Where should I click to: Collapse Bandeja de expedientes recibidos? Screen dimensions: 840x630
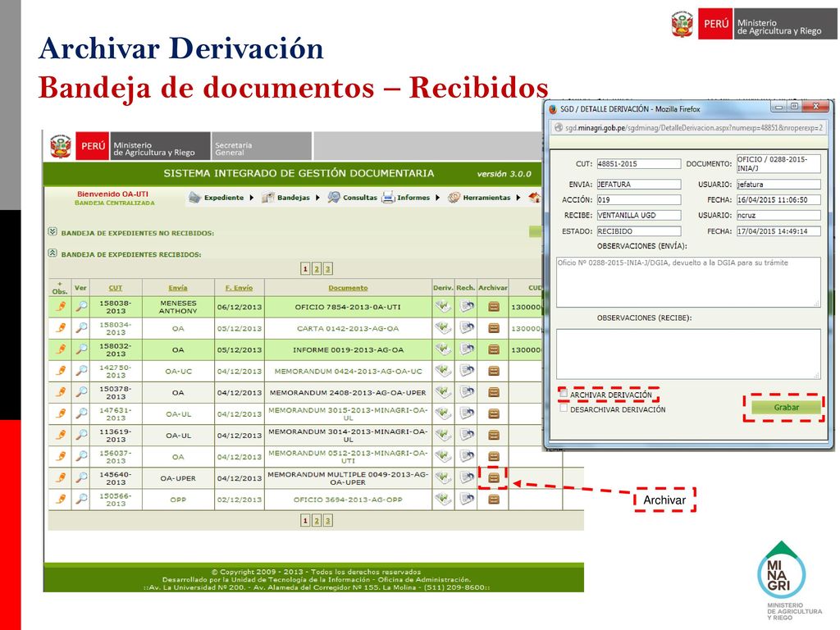point(52,253)
